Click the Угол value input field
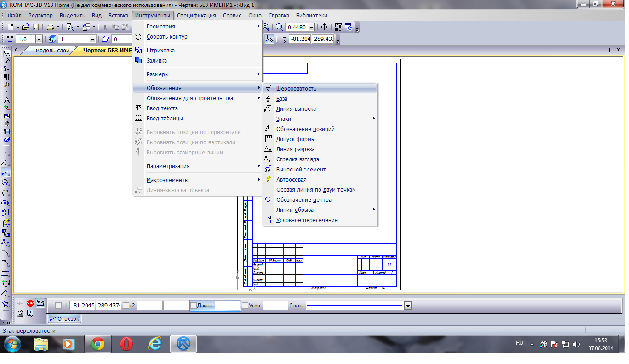 pos(275,306)
